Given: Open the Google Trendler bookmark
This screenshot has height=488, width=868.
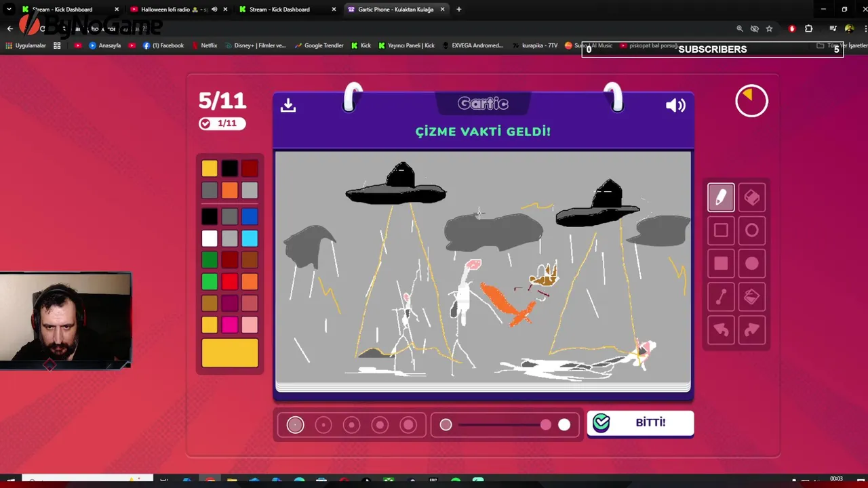Looking at the screenshot, I should point(319,45).
